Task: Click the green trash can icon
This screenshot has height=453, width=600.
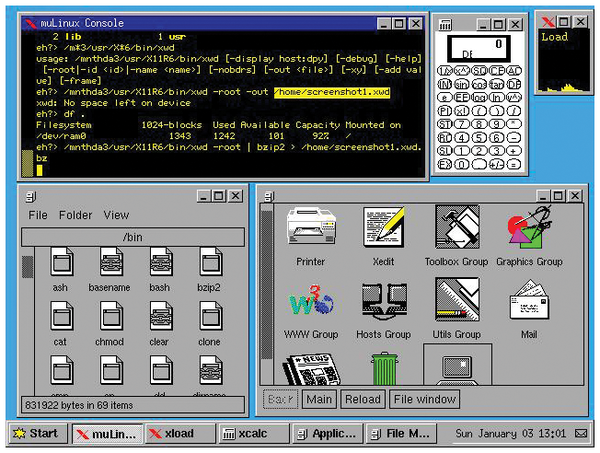Action: click(384, 369)
